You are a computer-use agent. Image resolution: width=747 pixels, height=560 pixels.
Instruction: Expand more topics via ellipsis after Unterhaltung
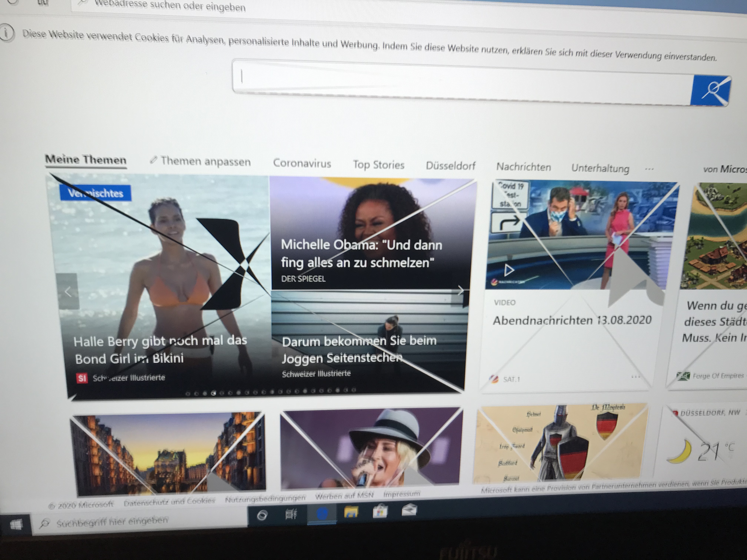tap(649, 169)
